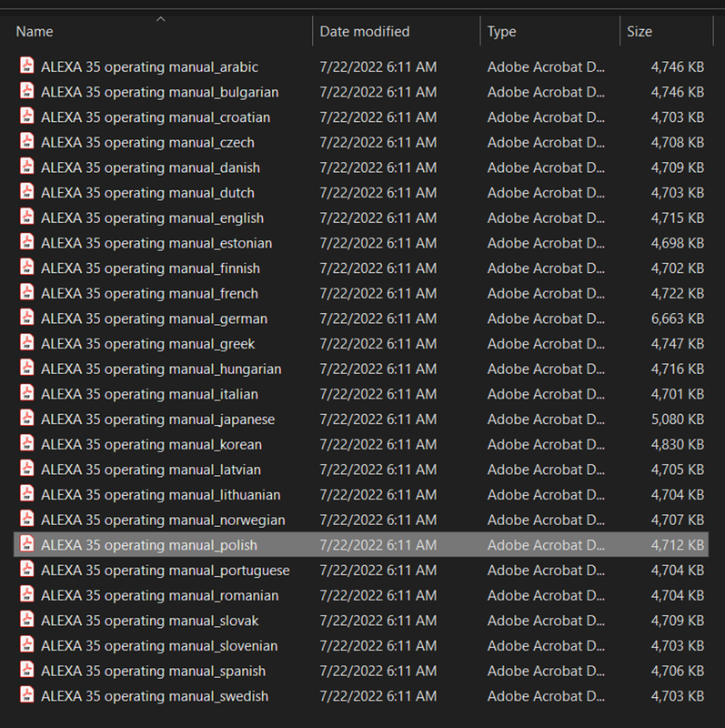Click the PDF icon of the slovak manual
Screen dimensions: 725x728
(x=27, y=619)
